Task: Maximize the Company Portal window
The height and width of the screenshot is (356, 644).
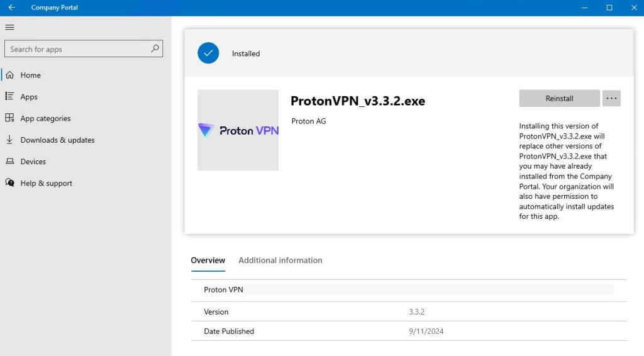Action: pyautogui.click(x=609, y=8)
